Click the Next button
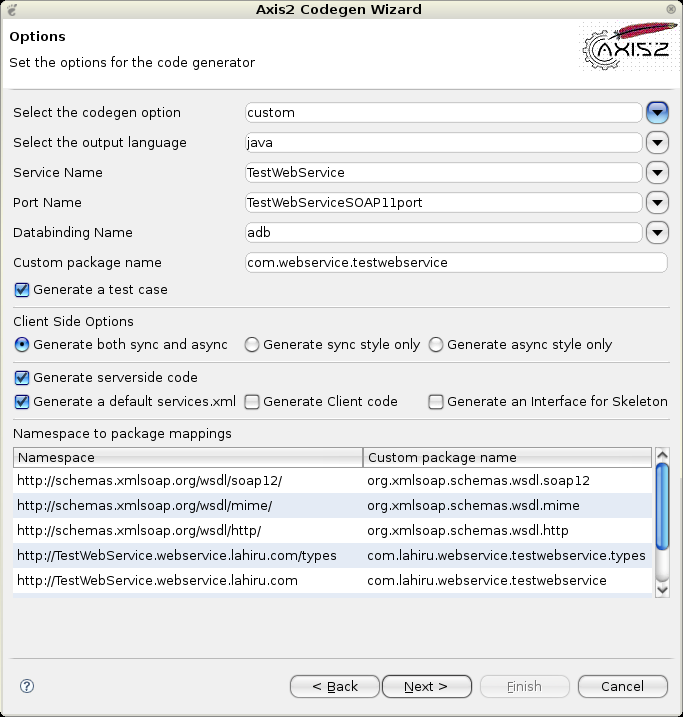This screenshot has width=683, height=717. [425, 687]
